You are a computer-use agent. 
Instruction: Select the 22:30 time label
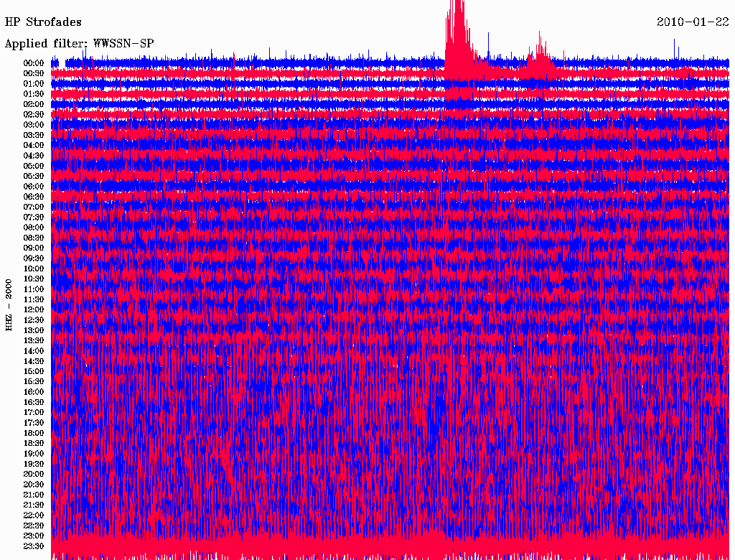pos(34,526)
